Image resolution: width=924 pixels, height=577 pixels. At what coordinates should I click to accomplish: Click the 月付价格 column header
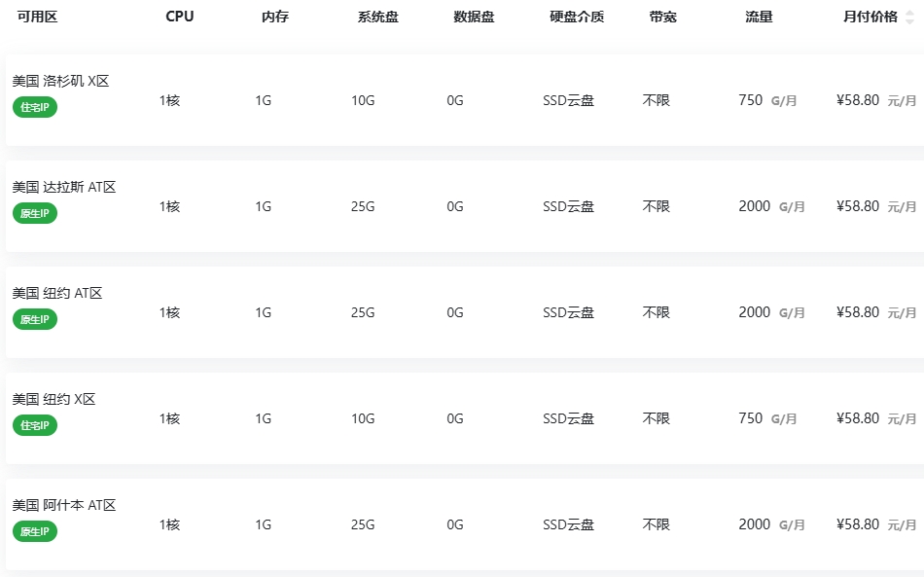871,18
